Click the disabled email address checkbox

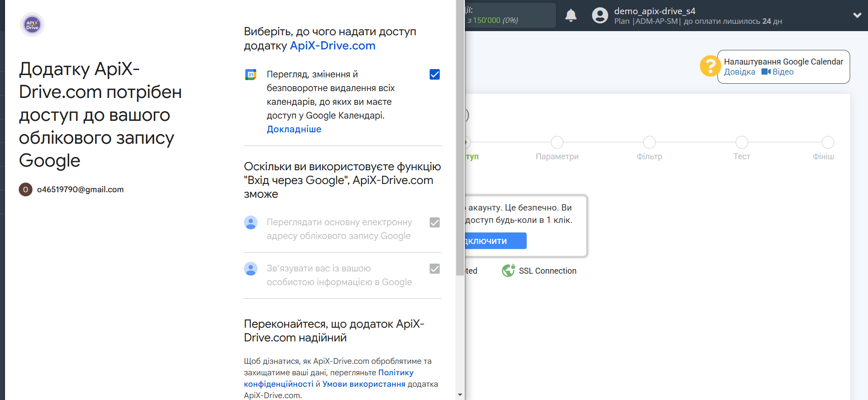pyautogui.click(x=435, y=222)
